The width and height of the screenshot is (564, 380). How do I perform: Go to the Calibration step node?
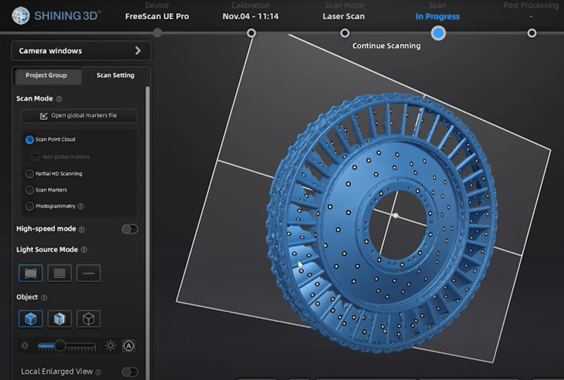tap(251, 33)
